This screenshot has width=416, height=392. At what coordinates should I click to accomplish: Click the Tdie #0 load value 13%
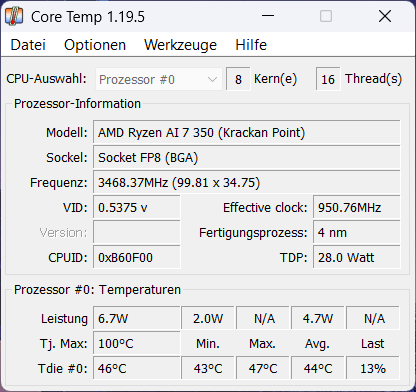373,368
